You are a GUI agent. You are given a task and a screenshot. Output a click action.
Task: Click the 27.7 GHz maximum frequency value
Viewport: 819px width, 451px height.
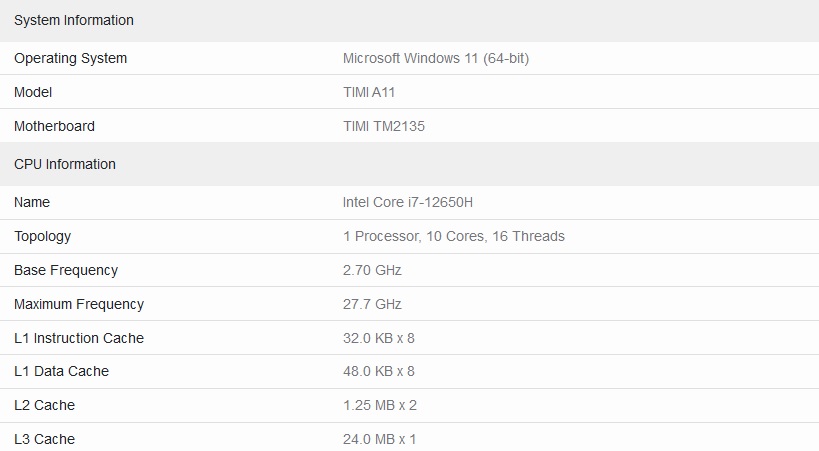(372, 304)
